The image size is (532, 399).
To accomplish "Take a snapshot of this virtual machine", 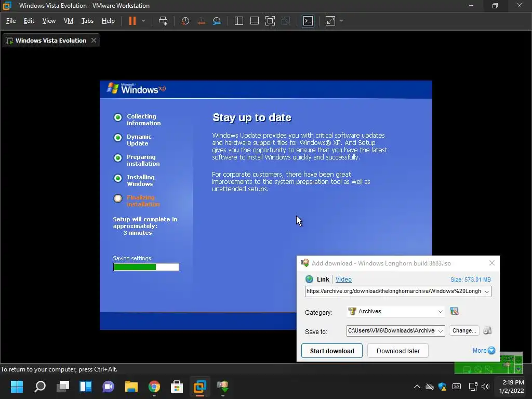I will click(185, 21).
